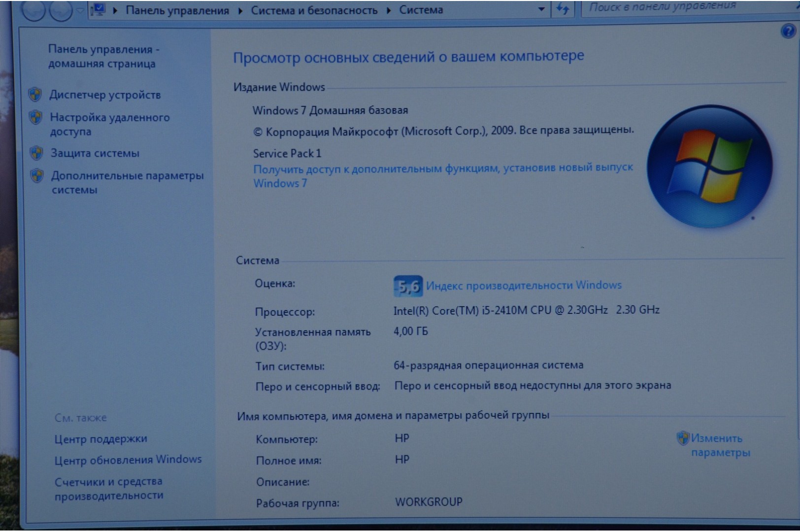The image size is (800, 532).
Task: Click the shield icon beside Защита системы
Action: point(36,153)
